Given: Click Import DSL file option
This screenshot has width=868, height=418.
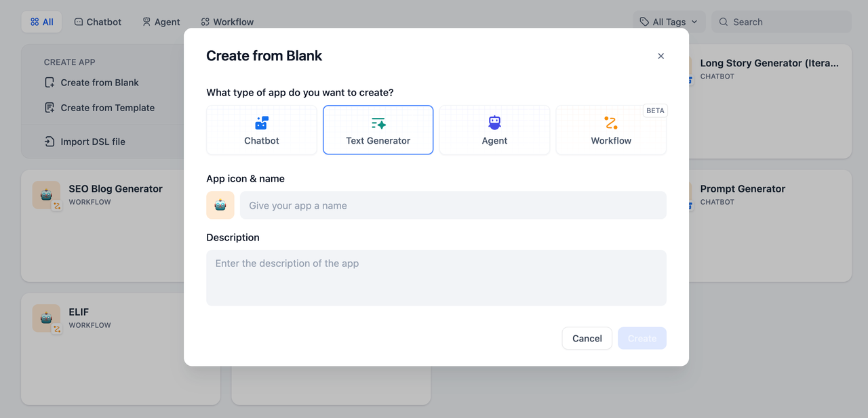Looking at the screenshot, I should click(93, 142).
